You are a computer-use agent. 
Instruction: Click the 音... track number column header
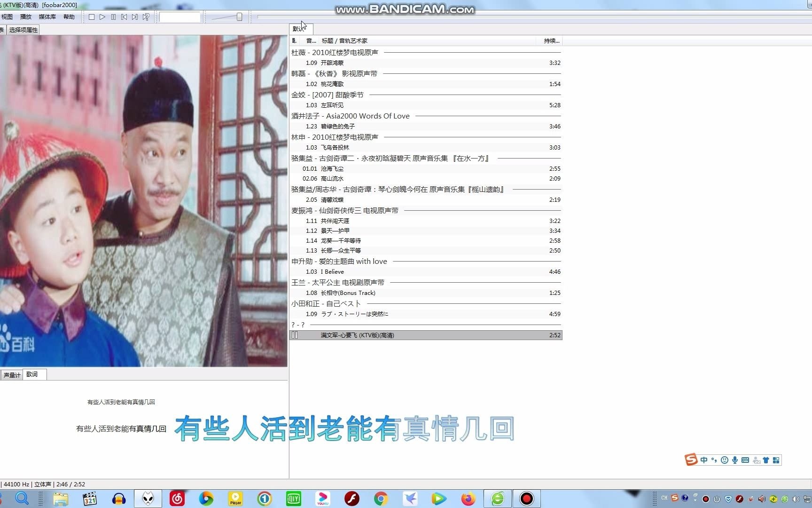coord(311,41)
